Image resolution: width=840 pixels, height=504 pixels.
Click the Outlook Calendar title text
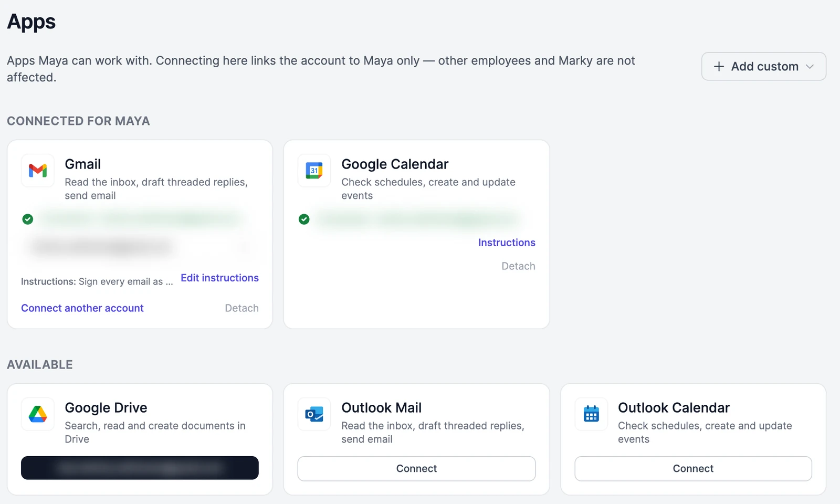(x=674, y=408)
